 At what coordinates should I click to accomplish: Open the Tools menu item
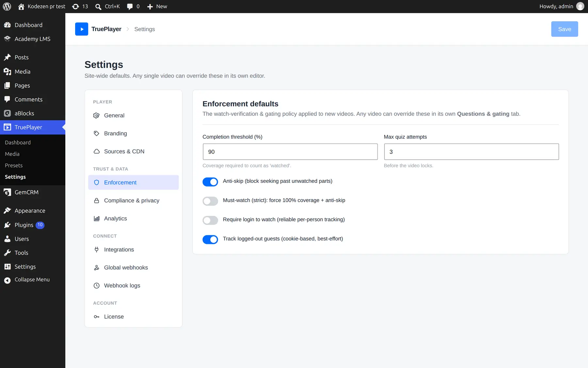33,253
